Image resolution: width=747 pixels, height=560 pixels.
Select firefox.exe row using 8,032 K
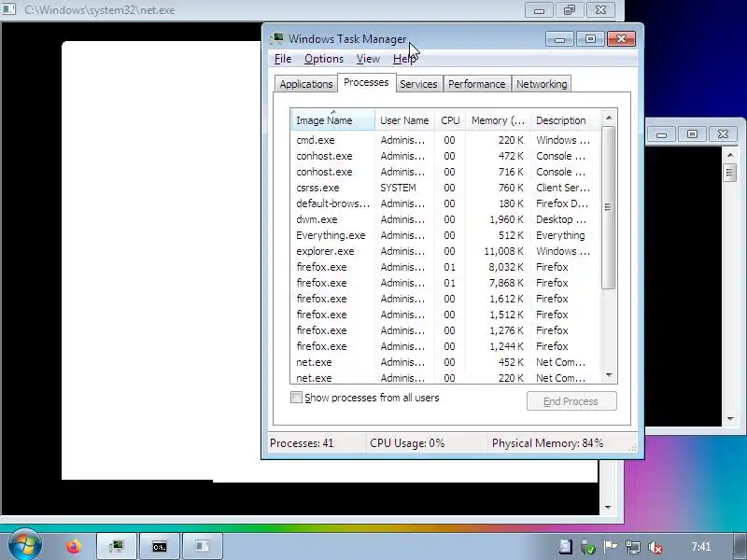click(445, 267)
